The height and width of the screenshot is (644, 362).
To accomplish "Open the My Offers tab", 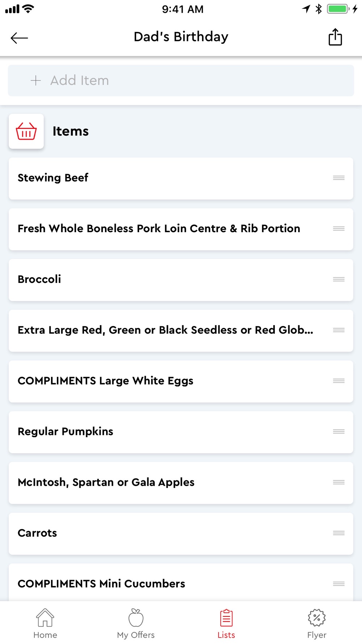I will 136,623.
